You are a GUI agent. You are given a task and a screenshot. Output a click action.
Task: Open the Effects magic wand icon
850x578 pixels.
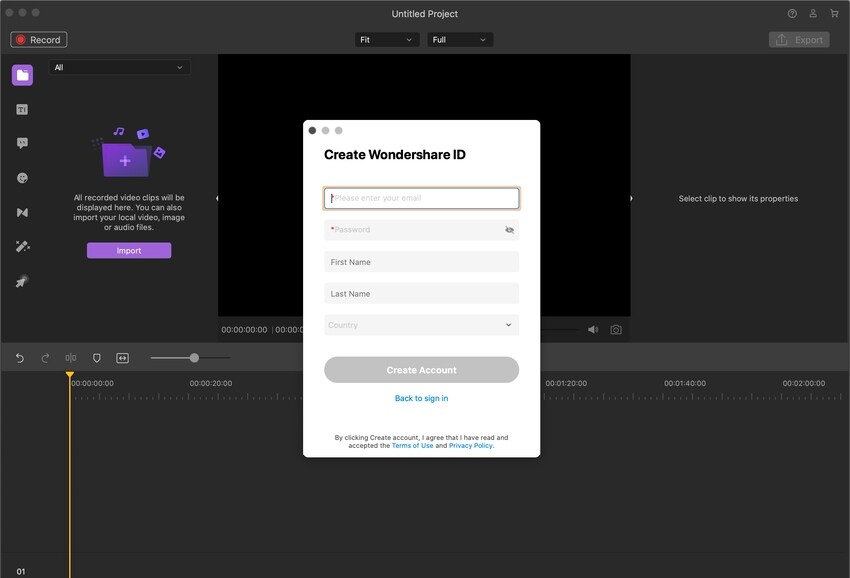(x=22, y=247)
